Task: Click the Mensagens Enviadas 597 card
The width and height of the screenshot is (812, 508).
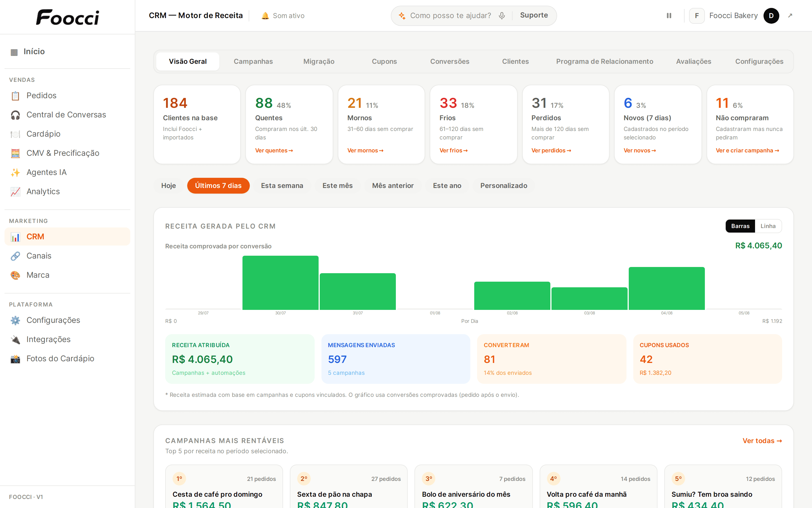Action: point(396,359)
